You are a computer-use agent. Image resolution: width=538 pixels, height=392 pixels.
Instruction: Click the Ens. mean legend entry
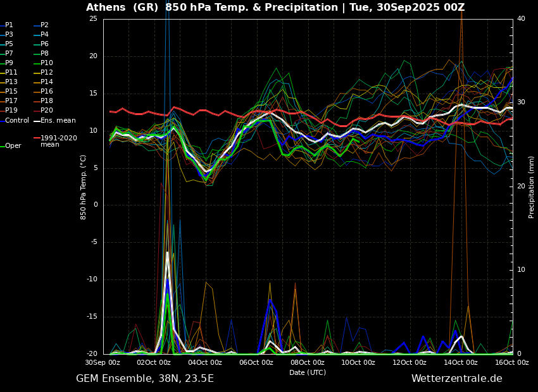coord(58,120)
